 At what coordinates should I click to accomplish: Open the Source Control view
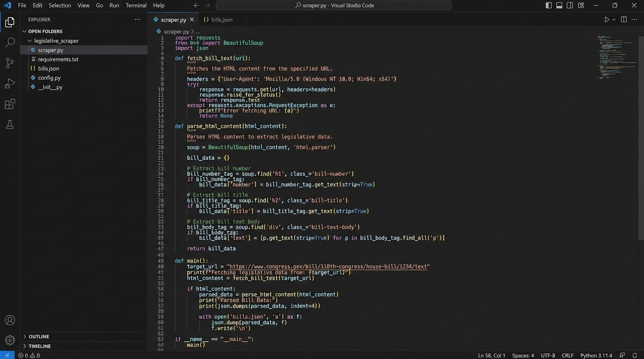[10, 63]
